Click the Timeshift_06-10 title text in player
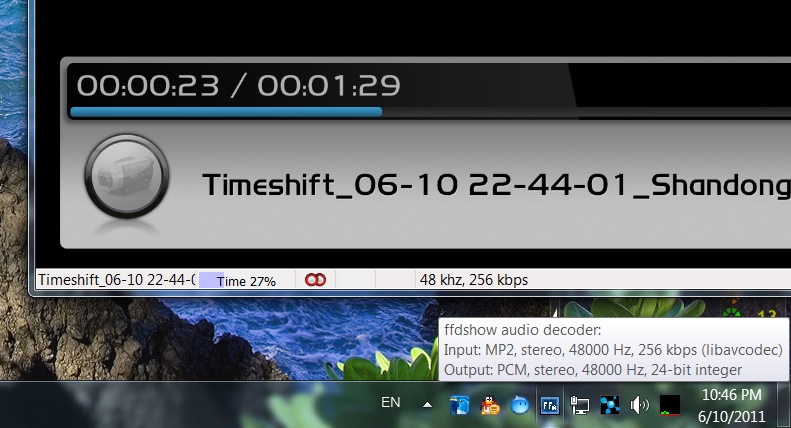Screen dimensions: 791x428 click(496, 185)
